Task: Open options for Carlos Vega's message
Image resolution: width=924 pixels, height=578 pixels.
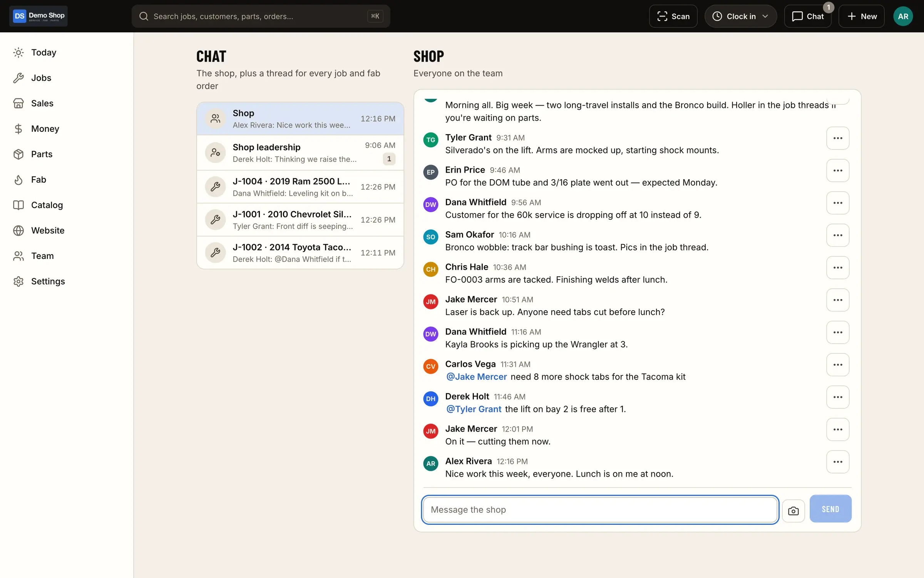Action: tap(838, 365)
